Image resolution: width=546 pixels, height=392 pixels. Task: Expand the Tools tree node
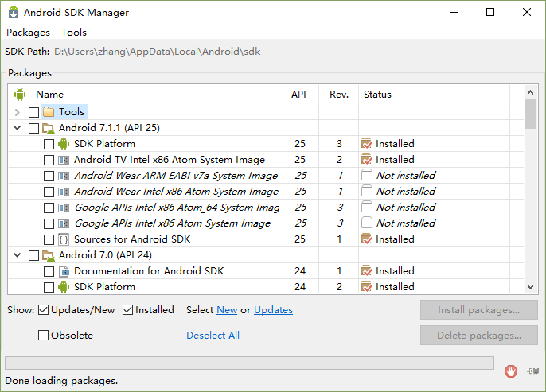pyautogui.click(x=17, y=112)
